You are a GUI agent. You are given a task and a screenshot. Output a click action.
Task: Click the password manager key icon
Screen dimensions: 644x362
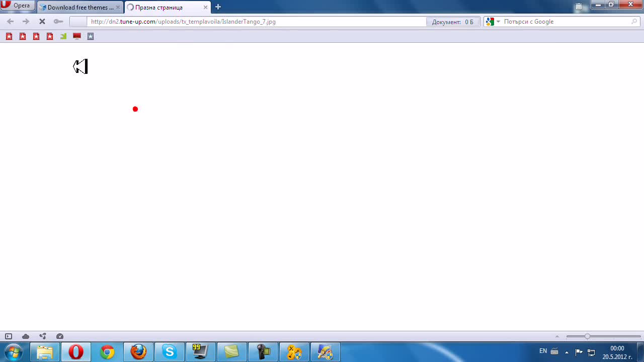tap(58, 22)
